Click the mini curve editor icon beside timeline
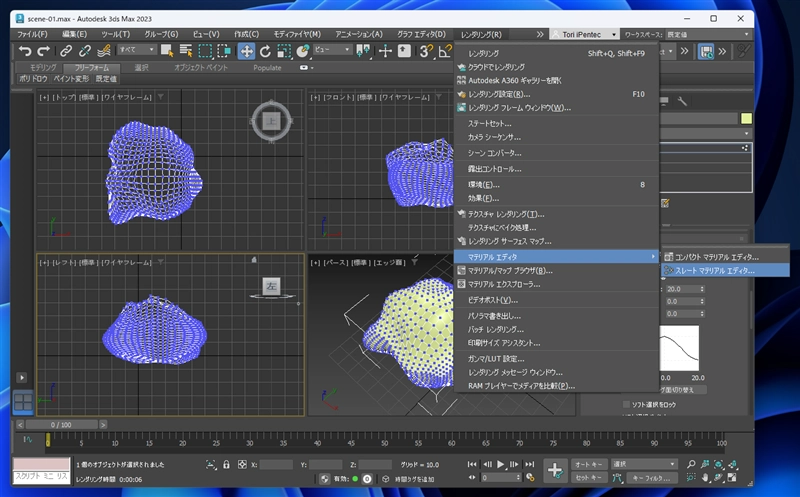The height and width of the screenshot is (497, 800). tap(28, 439)
